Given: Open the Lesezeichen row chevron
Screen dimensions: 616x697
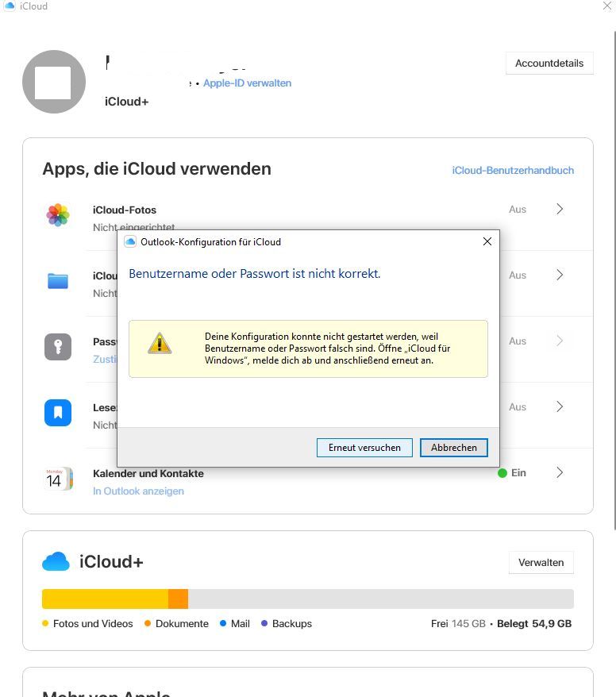Looking at the screenshot, I should pos(560,406).
